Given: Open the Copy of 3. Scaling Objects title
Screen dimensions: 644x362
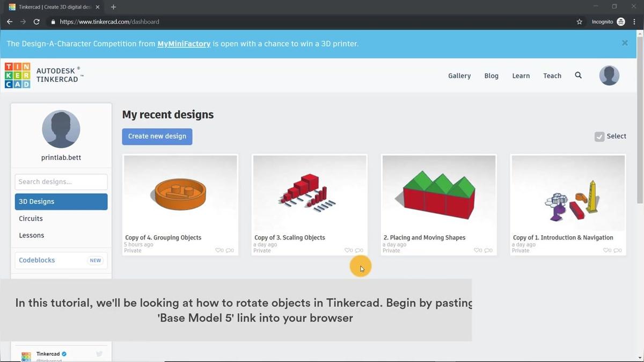Looking at the screenshot, I should (290, 237).
